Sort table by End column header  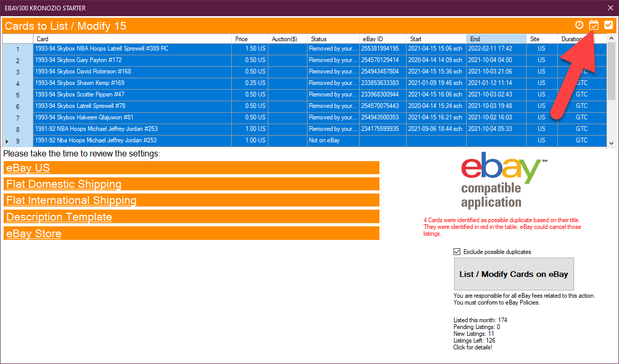[496, 39]
